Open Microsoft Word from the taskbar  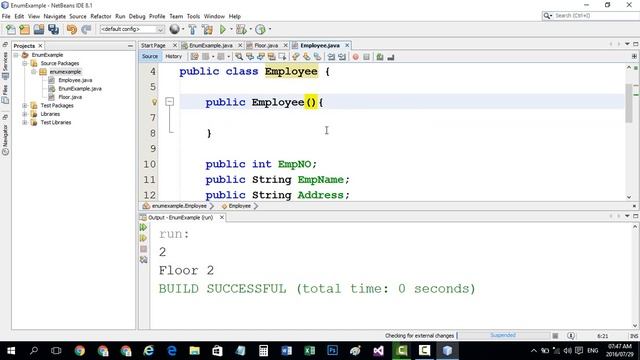click(287, 351)
